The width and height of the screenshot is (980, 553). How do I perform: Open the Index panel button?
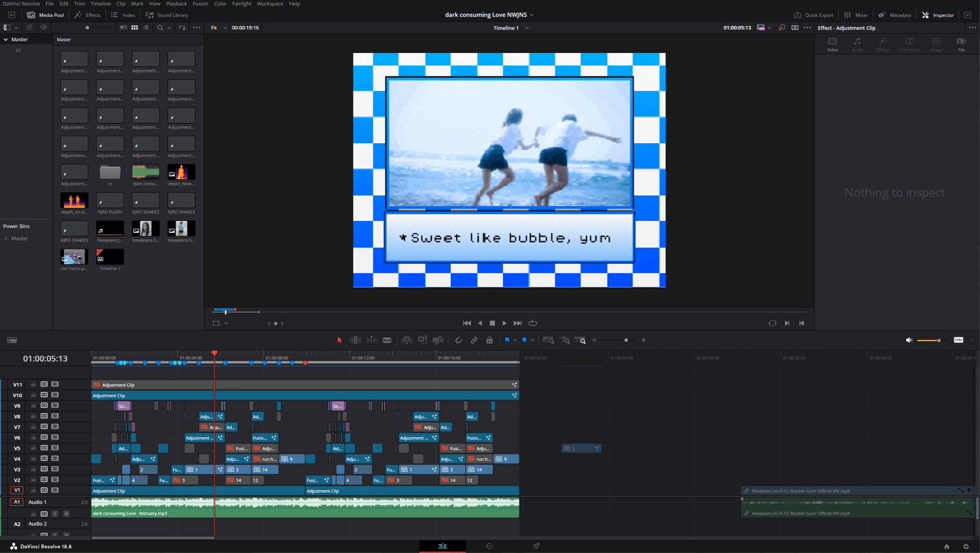123,15
